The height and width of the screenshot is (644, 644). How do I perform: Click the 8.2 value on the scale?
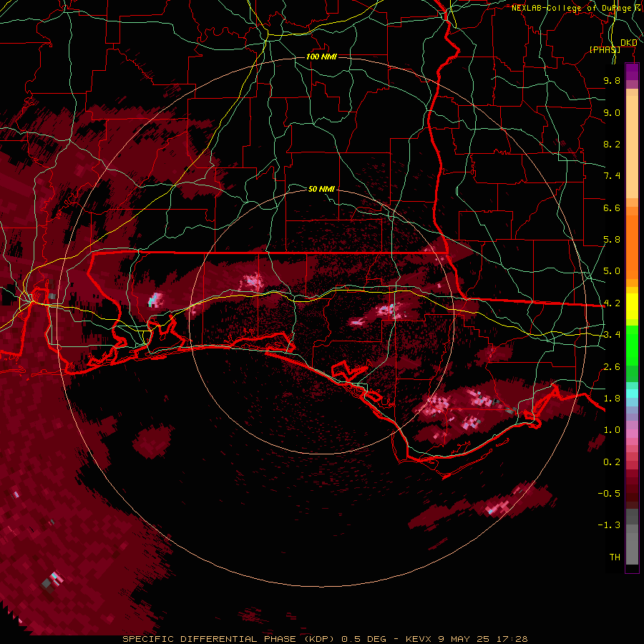pos(612,144)
